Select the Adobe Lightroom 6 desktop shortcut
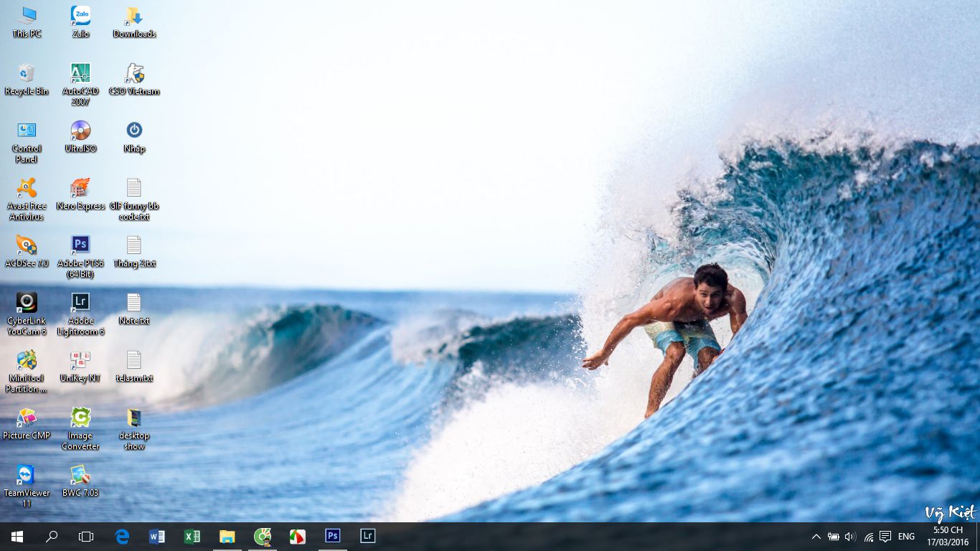The image size is (980, 551). click(x=80, y=314)
